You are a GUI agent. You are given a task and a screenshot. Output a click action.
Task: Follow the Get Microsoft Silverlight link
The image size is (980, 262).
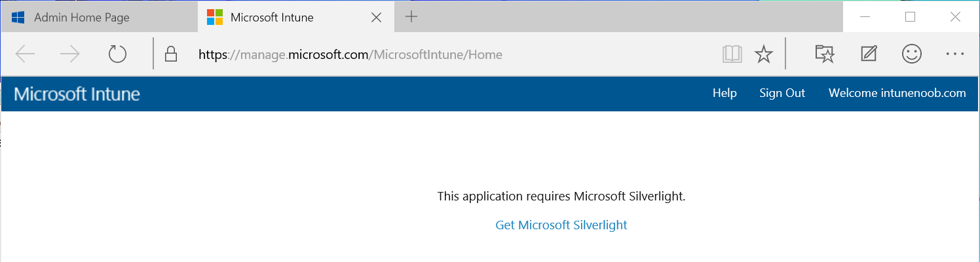tap(561, 225)
